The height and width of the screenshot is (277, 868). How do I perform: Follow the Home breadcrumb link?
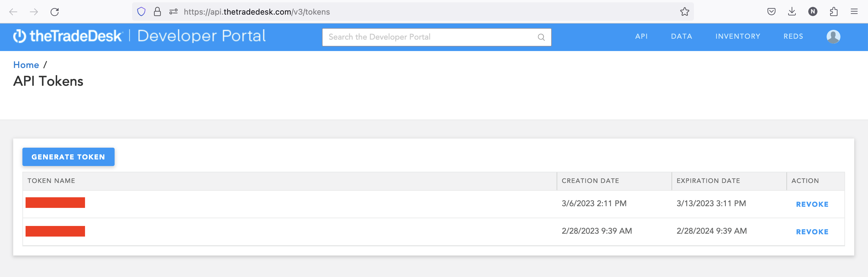point(26,65)
